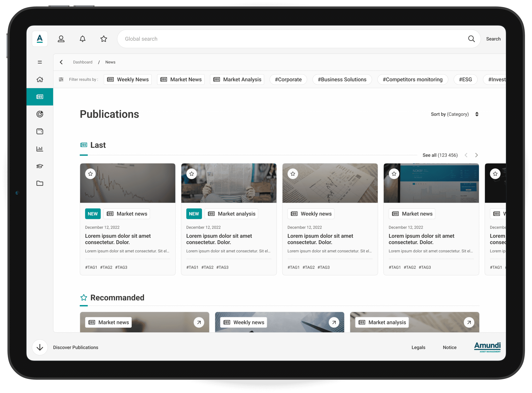Open the Weekly news card chart thumbnail

[330, 183]
